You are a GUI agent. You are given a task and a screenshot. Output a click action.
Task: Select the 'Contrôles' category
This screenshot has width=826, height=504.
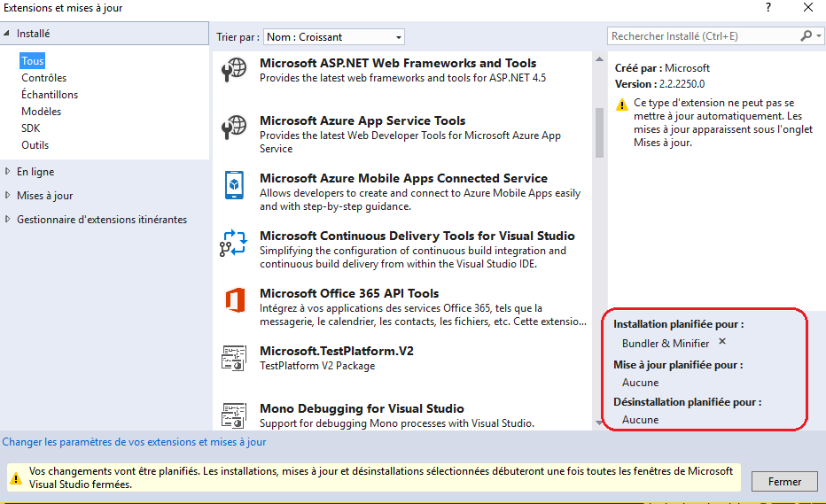coord(44,78)
